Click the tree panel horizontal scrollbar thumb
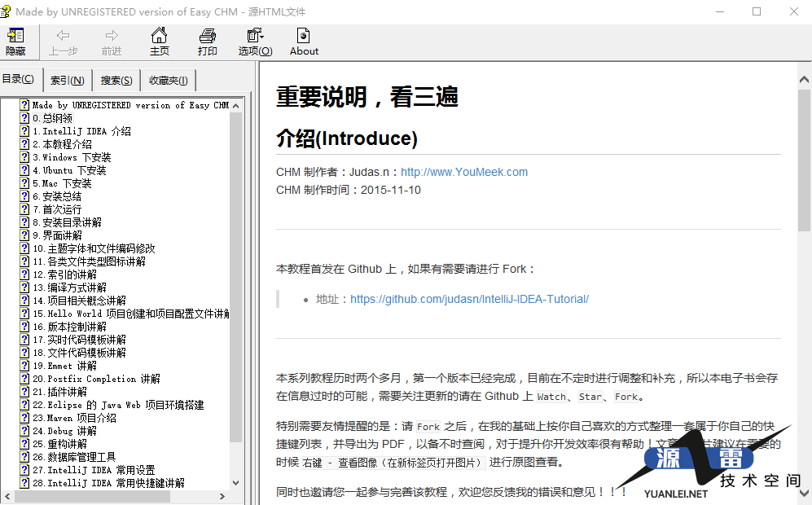Viewport: 812px width, 505px height. pos(92,496)
